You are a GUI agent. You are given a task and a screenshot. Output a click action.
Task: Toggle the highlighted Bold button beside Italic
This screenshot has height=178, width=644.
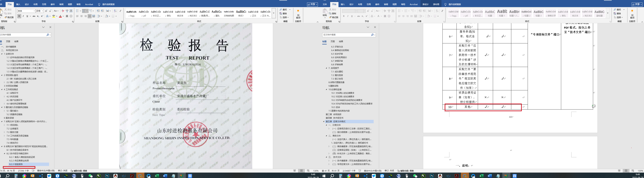tap(19, 16)
